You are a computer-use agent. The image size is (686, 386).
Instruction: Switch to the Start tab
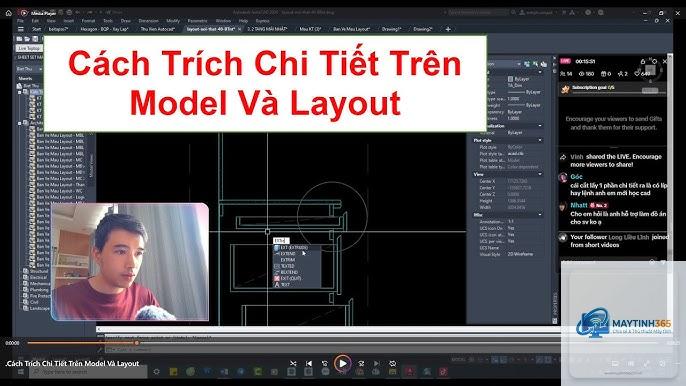pos(36,29)
